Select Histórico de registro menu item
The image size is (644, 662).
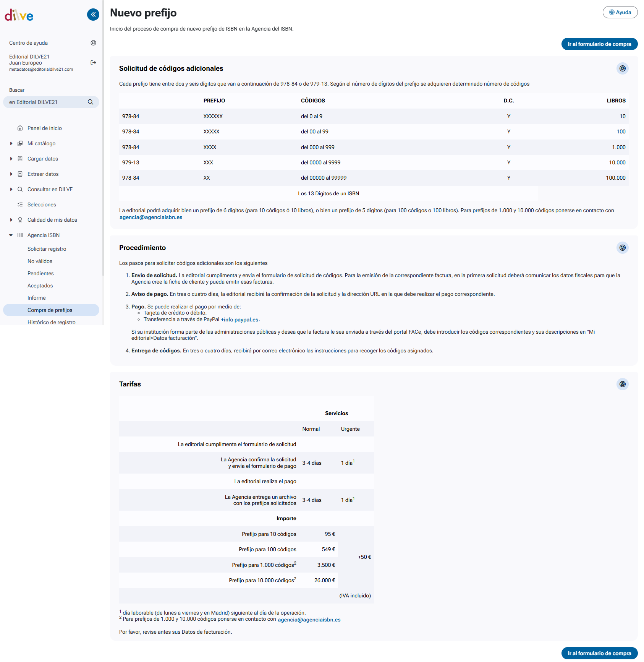tap(51, 322)
